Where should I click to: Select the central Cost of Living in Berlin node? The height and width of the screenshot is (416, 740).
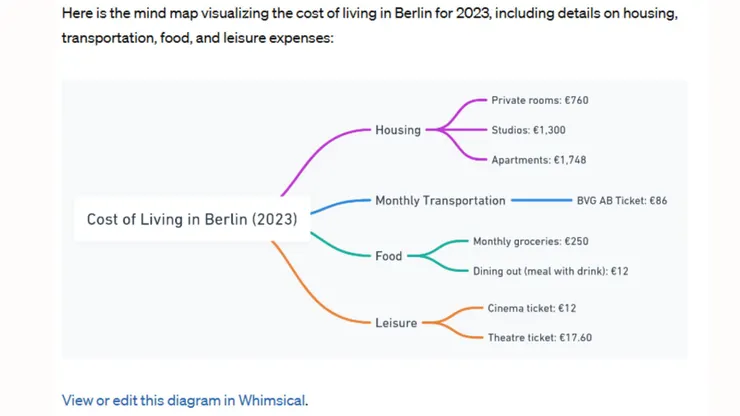click(x=192, y=219)
